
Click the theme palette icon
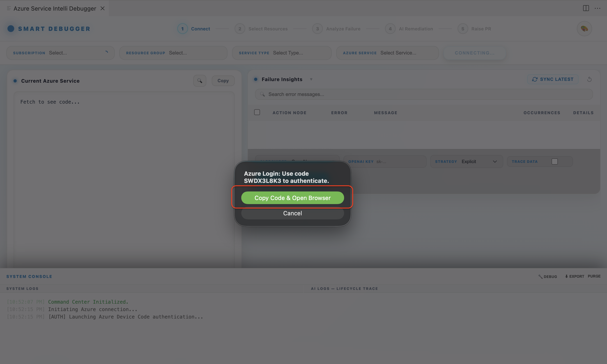(584, 29)
